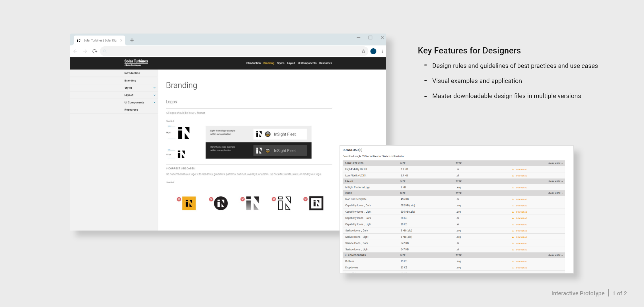This screenshot has width=644, height=307.
Task: Click the "High Fidelity UX Kit" file name
Action: click(x=356, y=169)
